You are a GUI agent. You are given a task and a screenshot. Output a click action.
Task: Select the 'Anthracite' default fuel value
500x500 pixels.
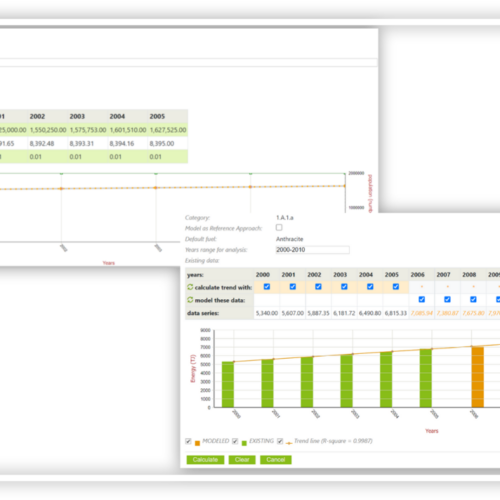[289, 239]
